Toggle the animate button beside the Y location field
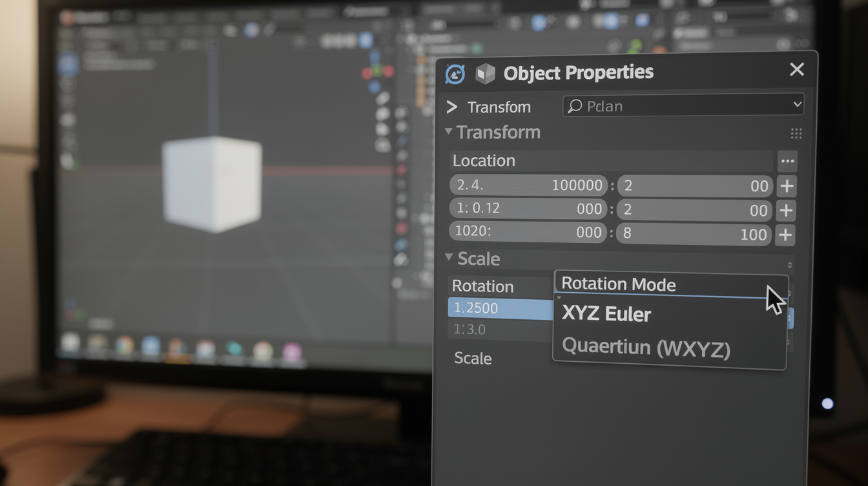 785,210
